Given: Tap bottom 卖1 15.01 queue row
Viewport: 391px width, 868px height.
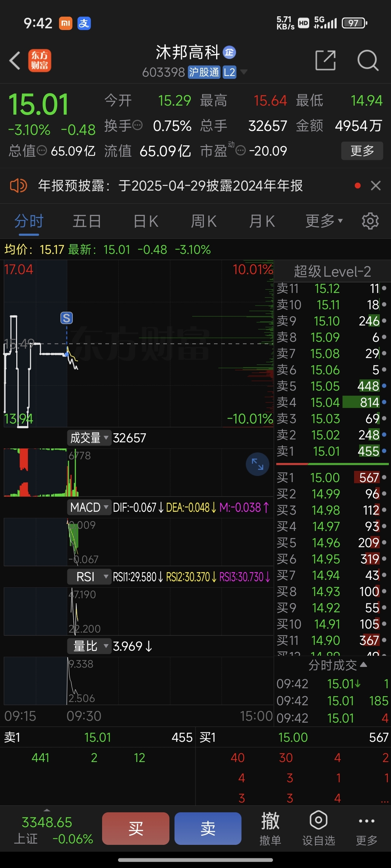Looking at the screenshot, I should [98, 737].
